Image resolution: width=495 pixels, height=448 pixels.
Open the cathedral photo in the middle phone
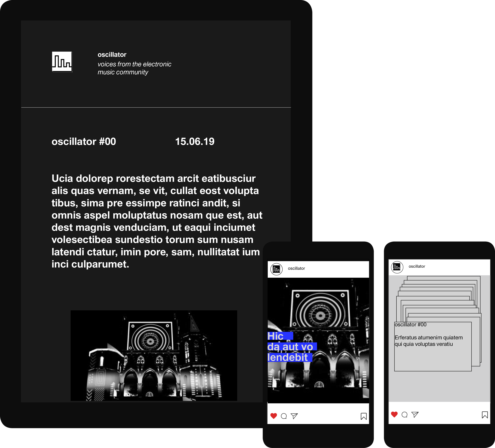pos(318,340)
